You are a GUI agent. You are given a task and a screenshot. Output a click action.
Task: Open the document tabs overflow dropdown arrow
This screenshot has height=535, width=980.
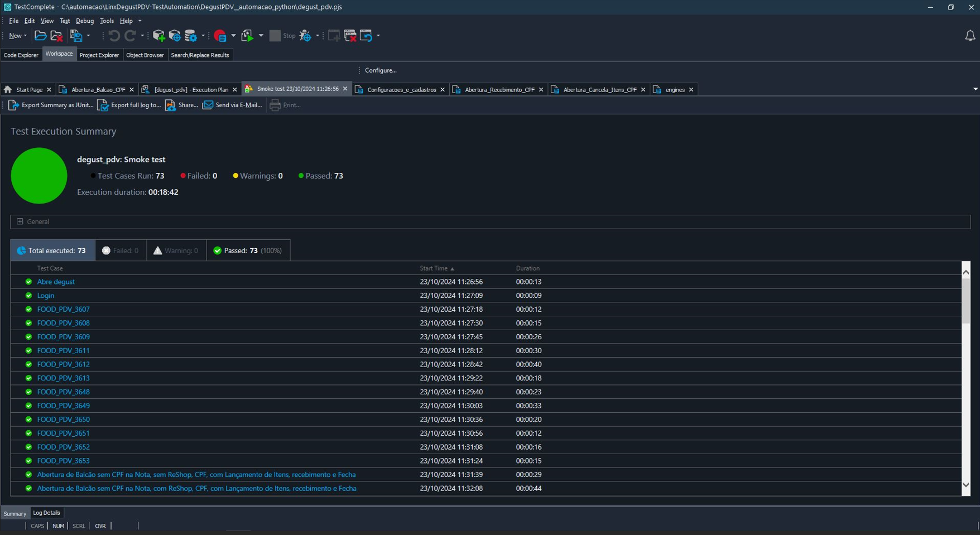click(975, 89)
